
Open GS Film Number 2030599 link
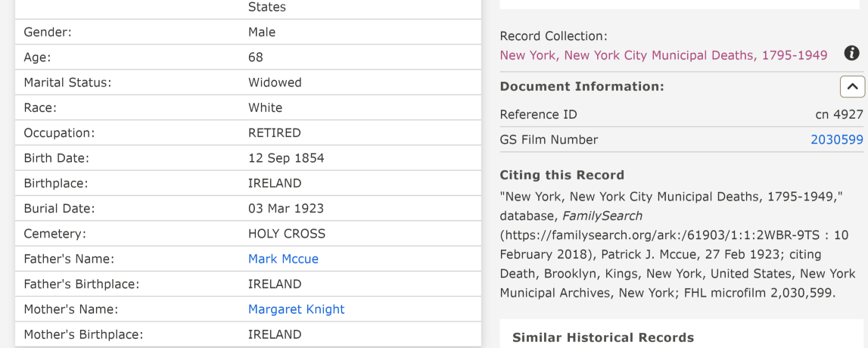837,139
